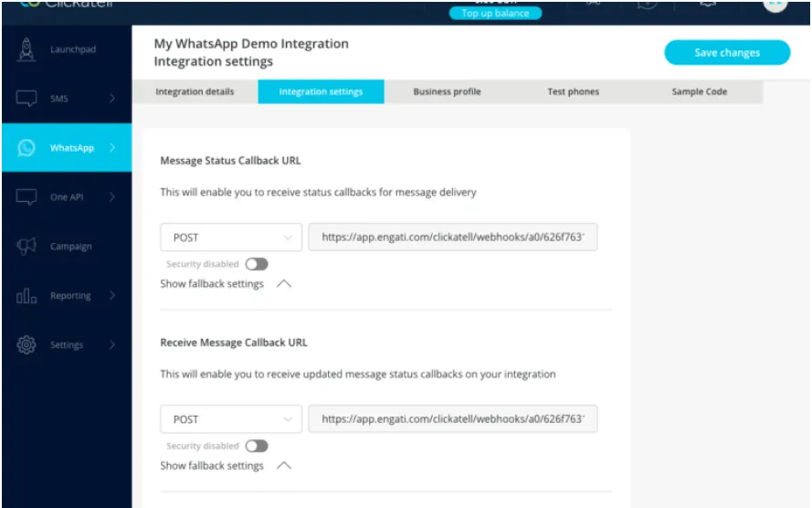Viewport: 812px width, 508px height.
Task: Open the Campaign sidebar item
Action: pos(67,247)
